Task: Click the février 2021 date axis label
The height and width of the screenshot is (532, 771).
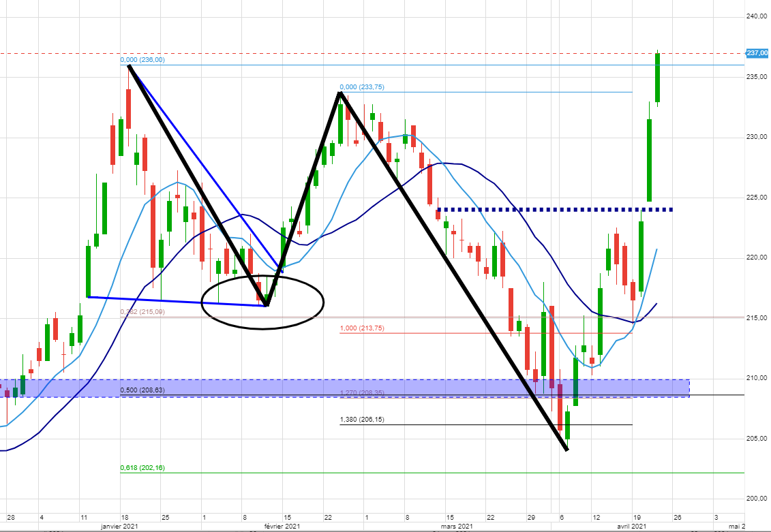Action: pos(282,527)
